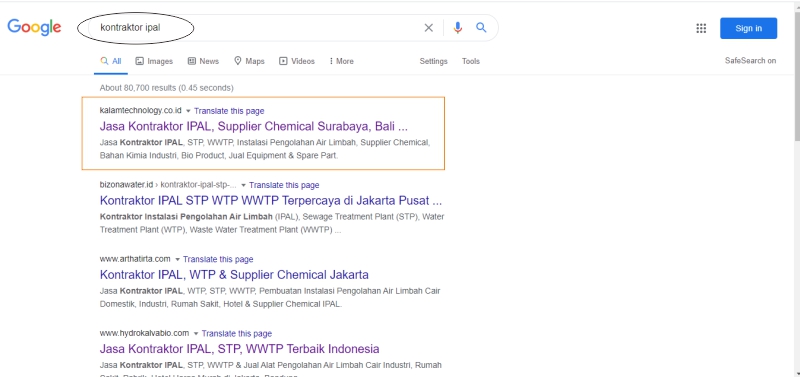
Task: Click the blue magnifier search button
Action: [x=481, y=28]
